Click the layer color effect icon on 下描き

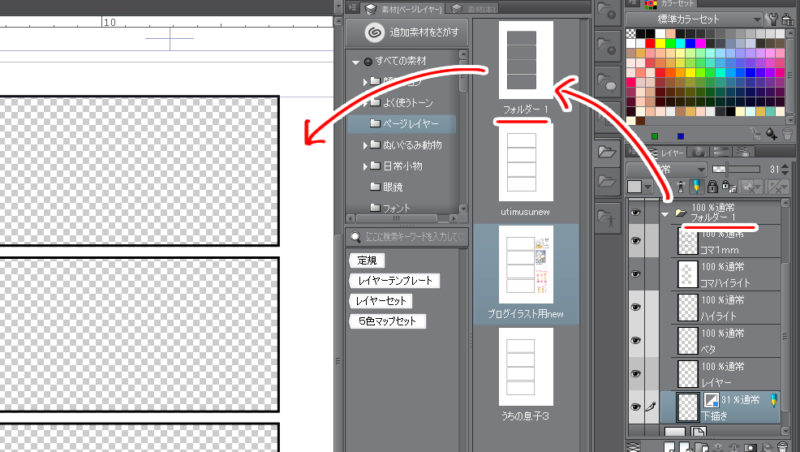711,399
